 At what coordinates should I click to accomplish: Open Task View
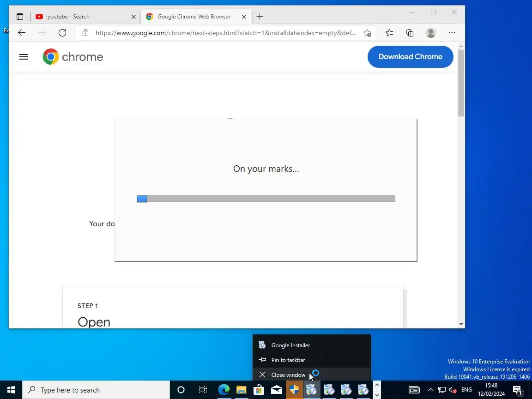coord(203,390)
